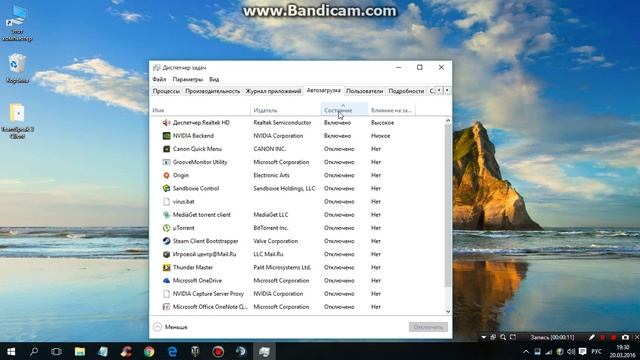Click Bandicam camera screenshot icon
The image size is (640, 360).
pyautogui.click(x=625, y=337)
